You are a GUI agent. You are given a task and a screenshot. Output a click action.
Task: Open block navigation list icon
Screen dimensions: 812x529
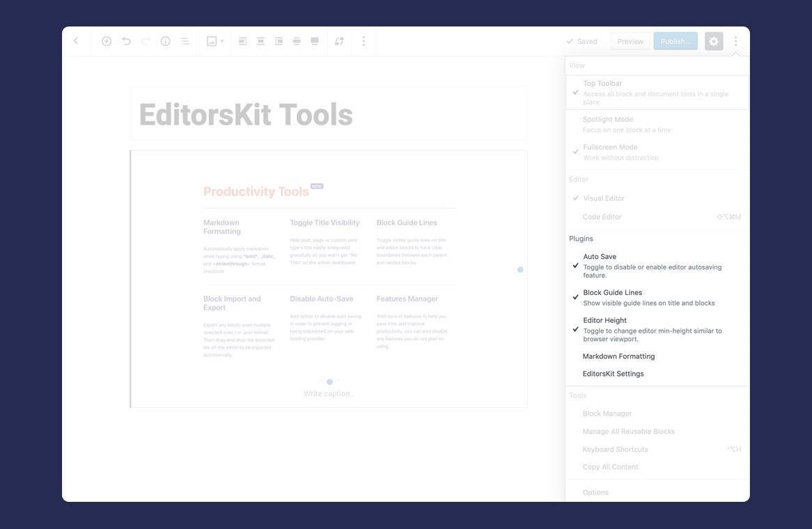click(185, 41)
